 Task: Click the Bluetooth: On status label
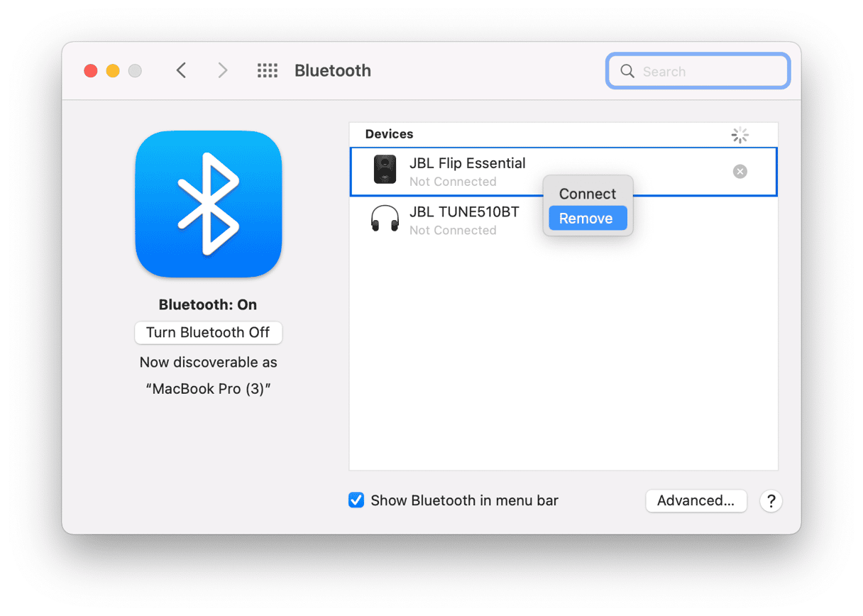208,304
